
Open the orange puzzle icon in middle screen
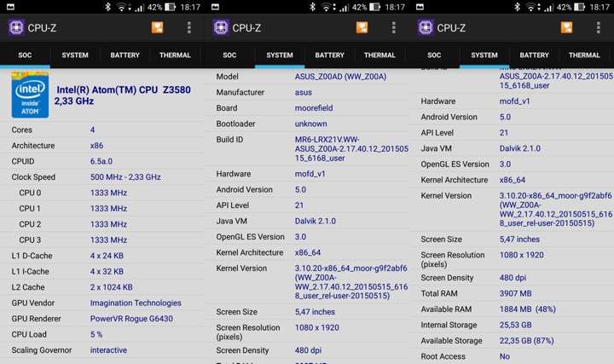(x=362, y=27)
